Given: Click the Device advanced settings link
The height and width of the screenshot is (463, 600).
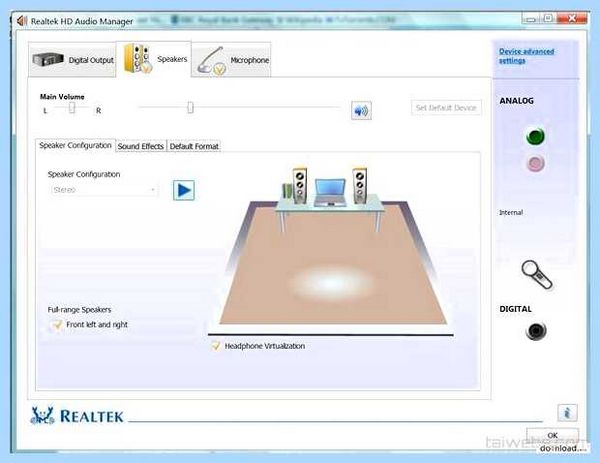Looking at the screenshot, I should [x=526, y=56].
